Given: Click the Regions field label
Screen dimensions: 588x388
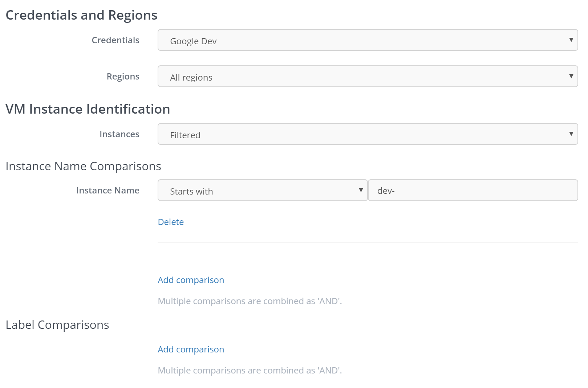Looking at the screenshot, I should [123, 77].
